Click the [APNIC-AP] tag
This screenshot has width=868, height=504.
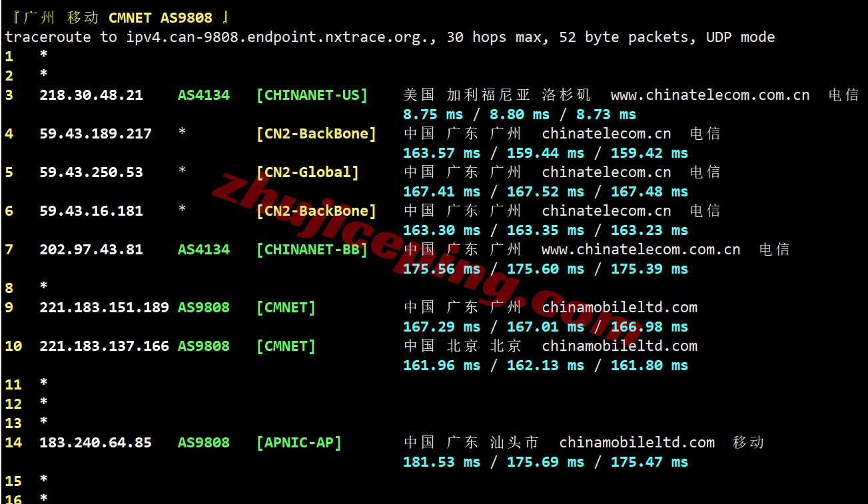[x=299, y=443]
